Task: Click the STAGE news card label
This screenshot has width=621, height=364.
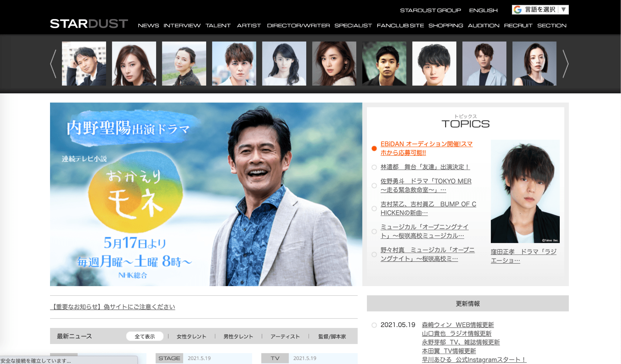Action: coord(169,358)
